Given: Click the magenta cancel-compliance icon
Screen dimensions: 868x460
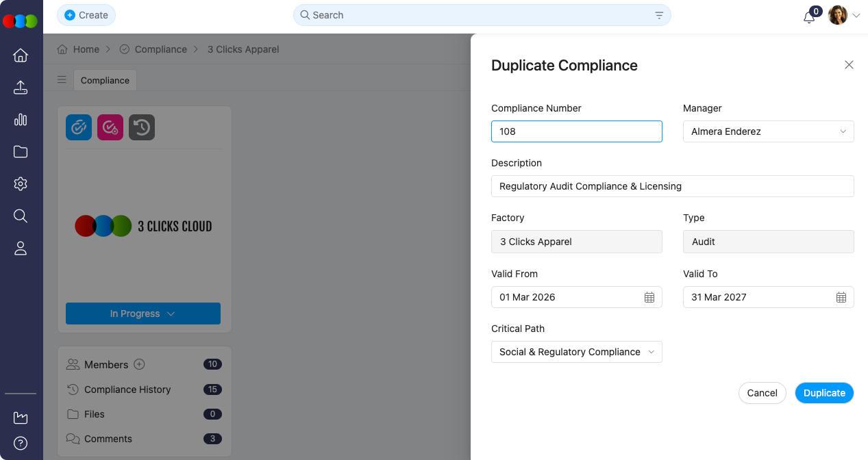Looking at the screenshot, I should click(x=110, y=127).
